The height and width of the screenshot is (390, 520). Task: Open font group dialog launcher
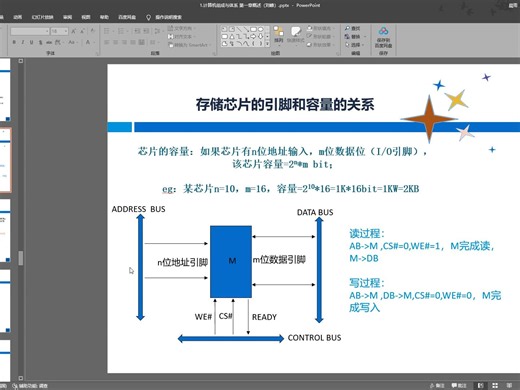click(97, 53)
